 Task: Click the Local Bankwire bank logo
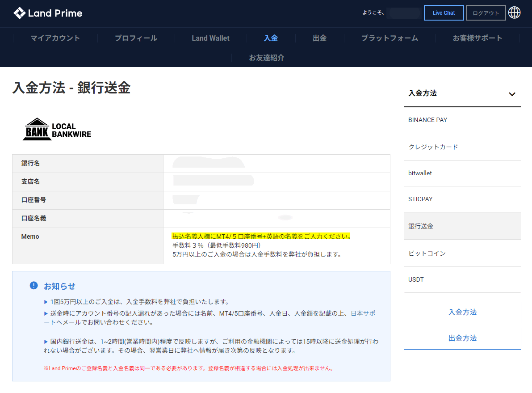[57, 129]
